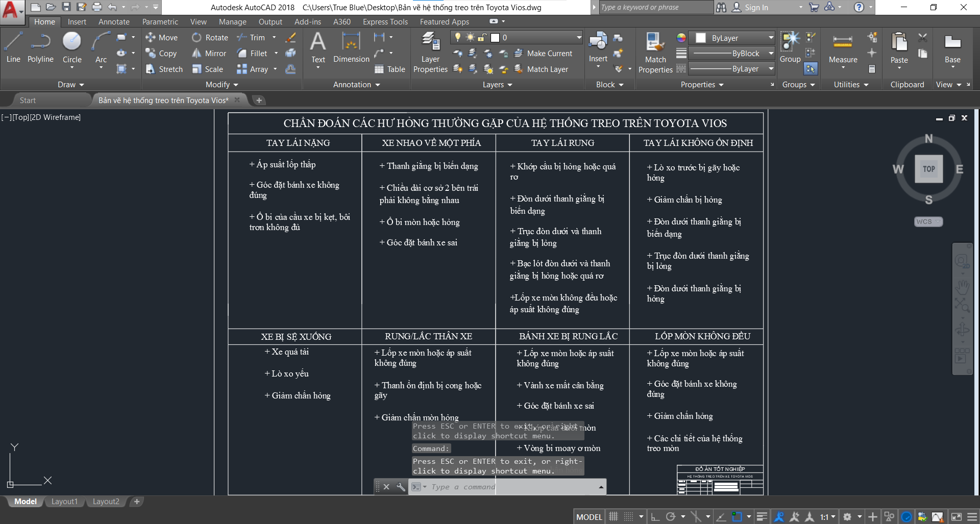Add a new layout with plus button
This screenshot has height=524, width=980.
137,502
